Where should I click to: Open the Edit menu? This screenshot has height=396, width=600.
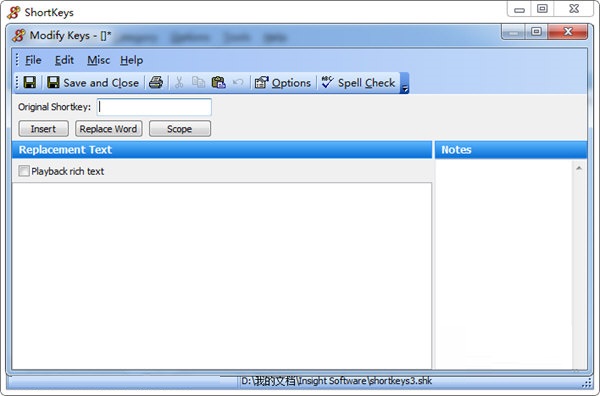click(64, 60)
